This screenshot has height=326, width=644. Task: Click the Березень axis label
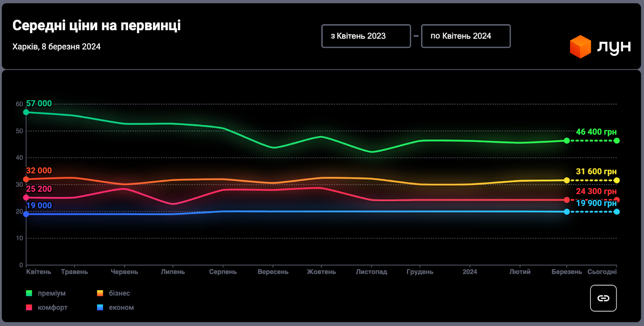tap(567, 272)
